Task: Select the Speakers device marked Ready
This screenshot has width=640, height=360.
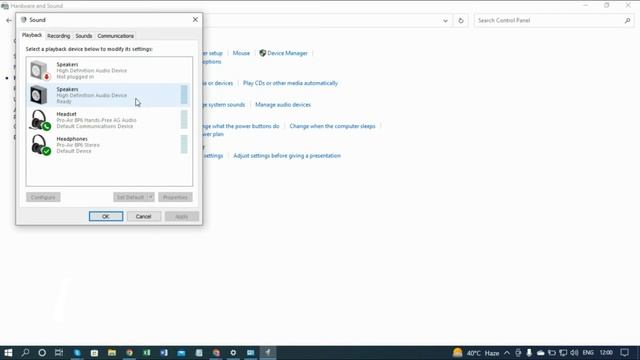Action: (109, 95)
